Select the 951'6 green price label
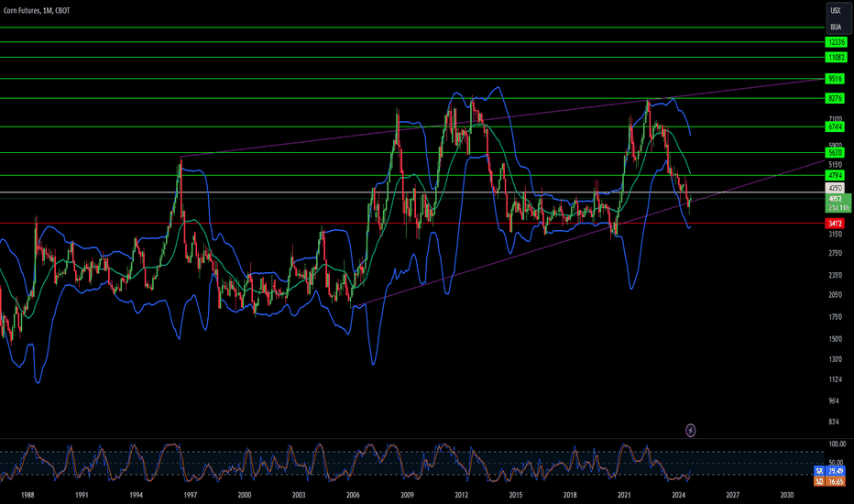Image resolution: width=854 pixels, height=504 pixels. click(835, 79)
